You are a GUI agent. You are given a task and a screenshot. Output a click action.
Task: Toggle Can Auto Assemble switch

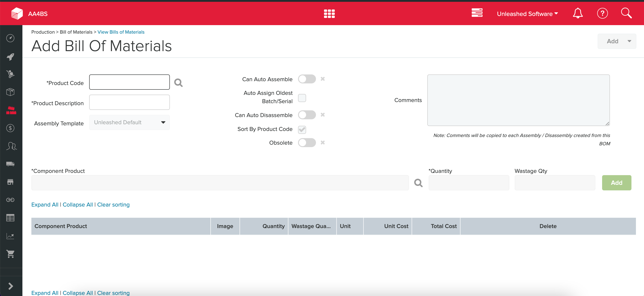click(x=307, y=79)
